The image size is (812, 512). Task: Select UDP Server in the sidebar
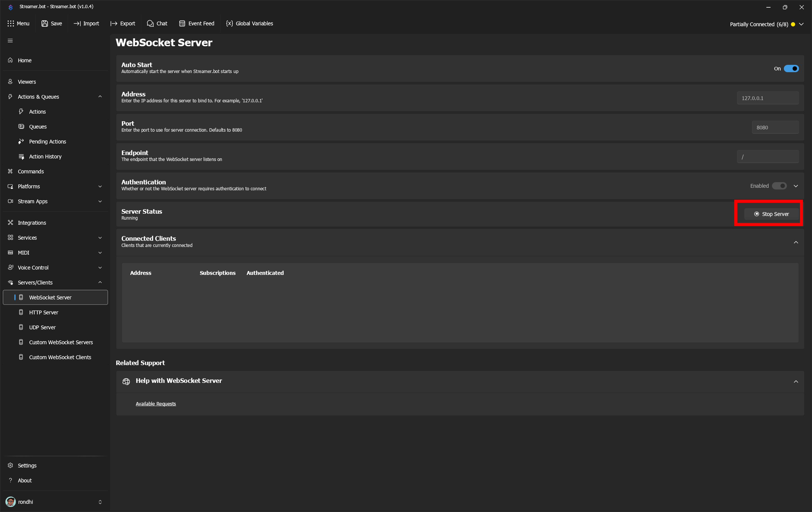[55, 327]
